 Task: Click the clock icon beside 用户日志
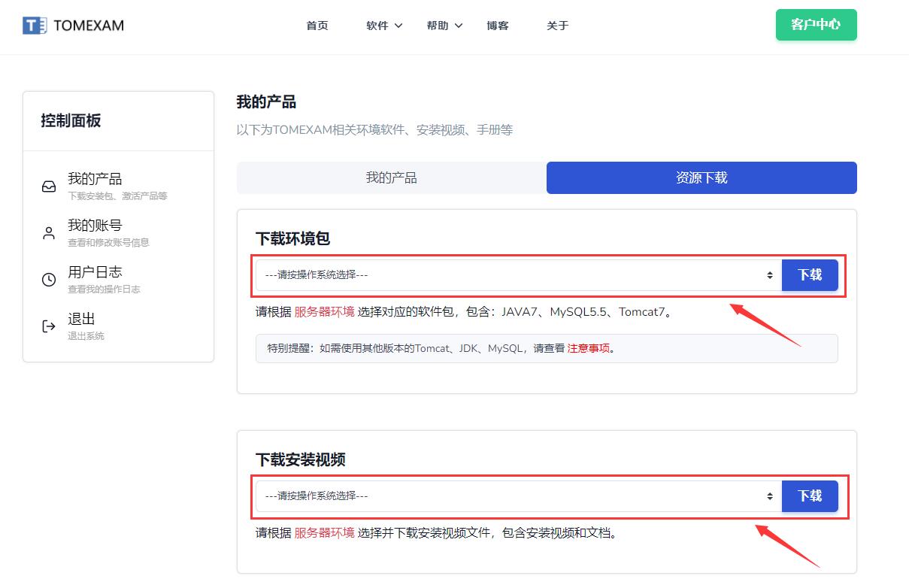click(49, 280)
